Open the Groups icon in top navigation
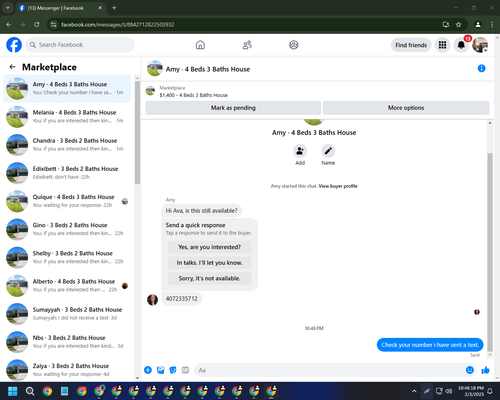The width and height of the screenshot is (500, 400). (x=294, y=45)
